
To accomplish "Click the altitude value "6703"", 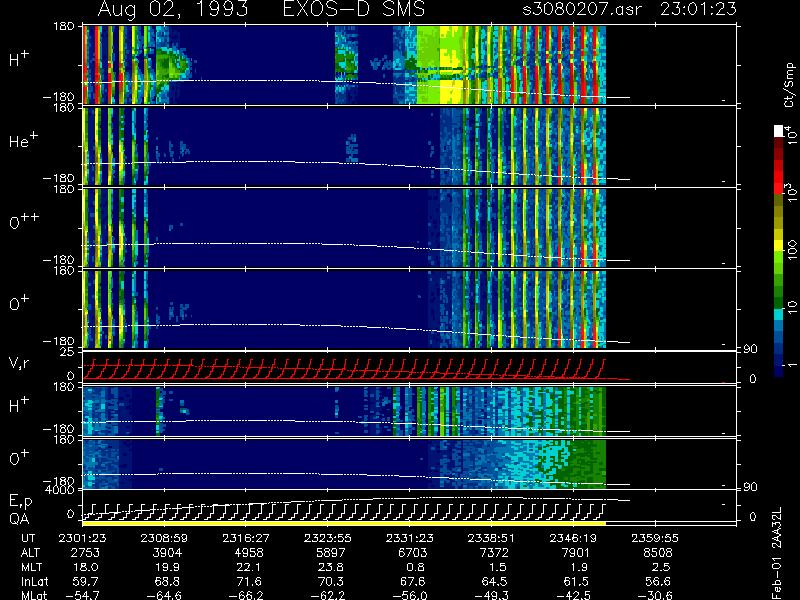I will coord(412,553).
